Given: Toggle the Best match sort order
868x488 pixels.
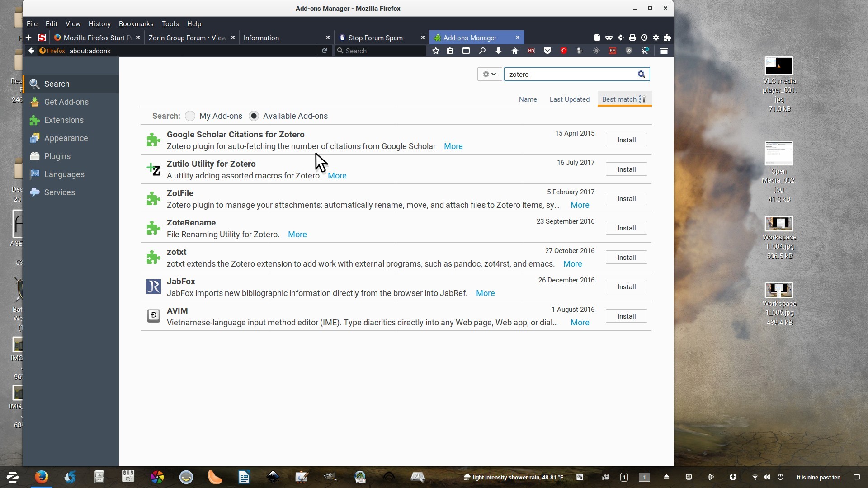Looking at the screenshot, I should pos(624,99).
